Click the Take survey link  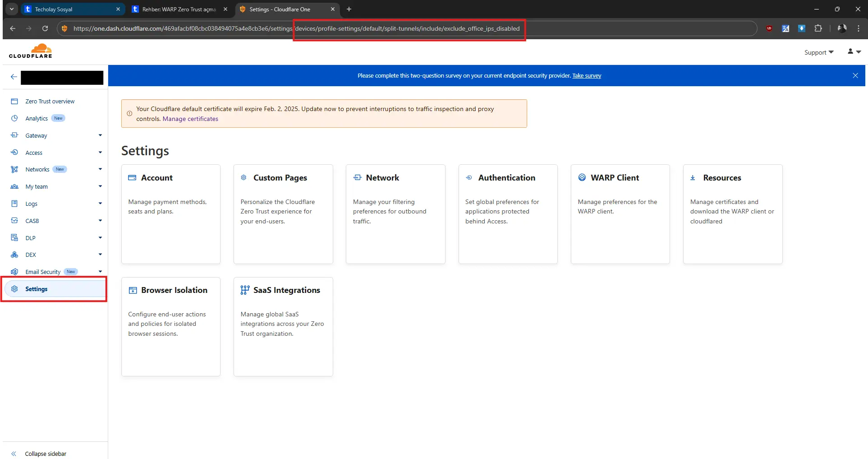point(587,76)
